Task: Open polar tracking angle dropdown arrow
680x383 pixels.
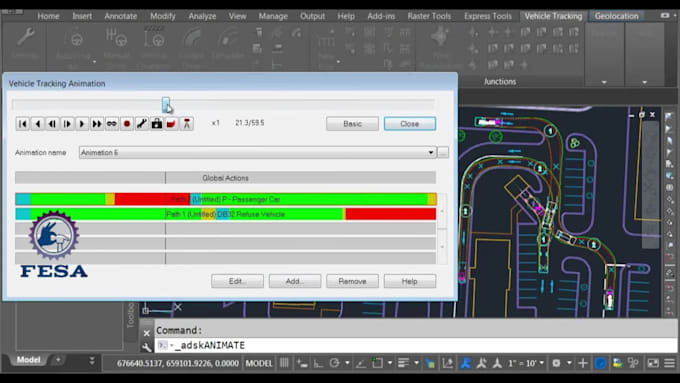Action: [347, 363]
